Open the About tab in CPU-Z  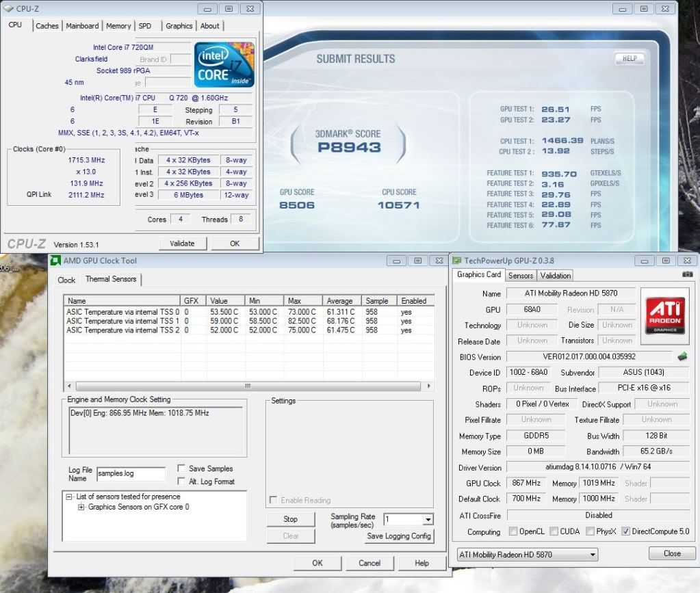(210, 26)
